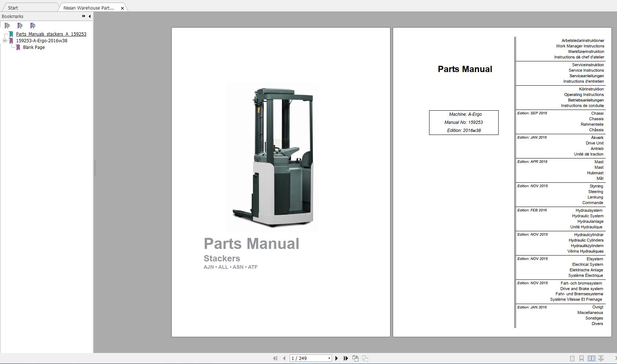
Task: Click the 'Hydraulic Cylinders' index entry
Action: pos(586,240)
